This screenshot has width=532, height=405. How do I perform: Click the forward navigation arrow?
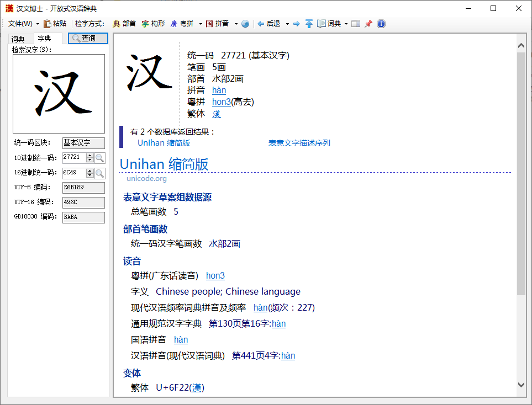point(297,24)
